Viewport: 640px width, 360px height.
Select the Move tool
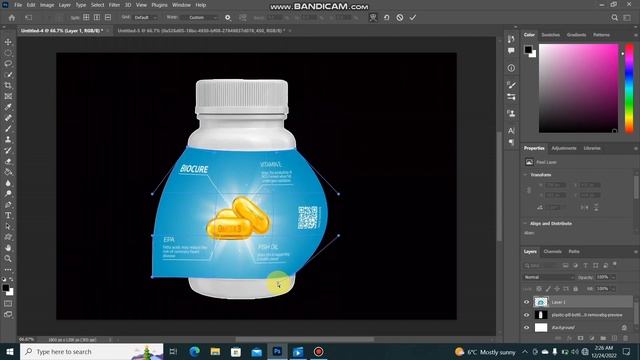[x=8, y=42]
